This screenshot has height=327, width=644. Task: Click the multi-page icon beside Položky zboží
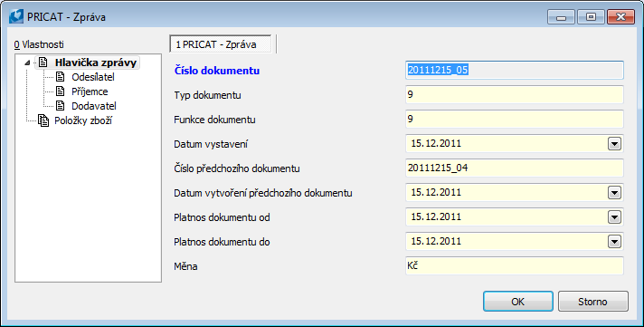pos(43,120)
